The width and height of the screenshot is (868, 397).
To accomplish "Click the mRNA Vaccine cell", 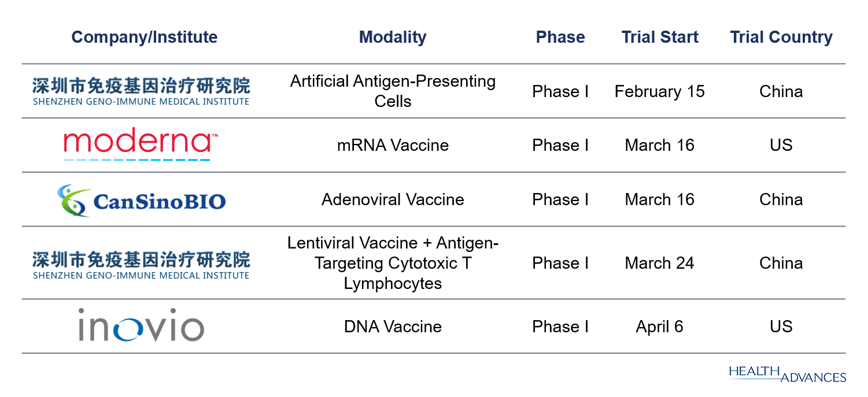I will pyautogui.click(x=393, y=145).
